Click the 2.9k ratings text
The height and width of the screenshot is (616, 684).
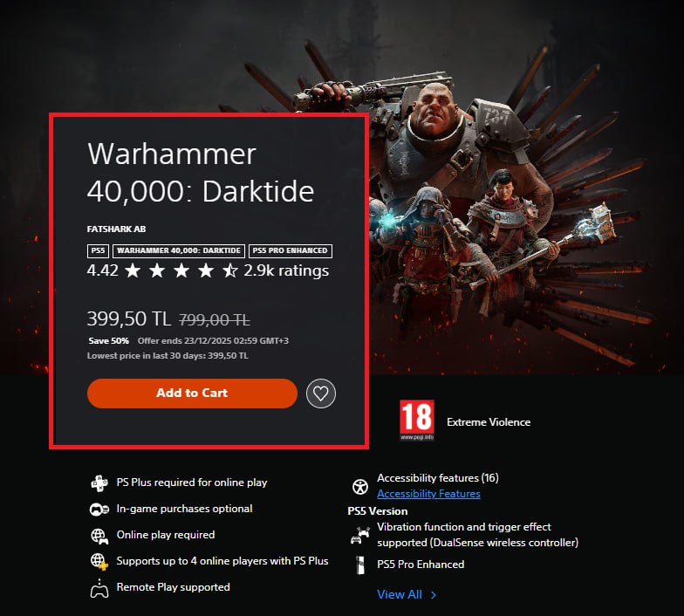tap(286, 270)
